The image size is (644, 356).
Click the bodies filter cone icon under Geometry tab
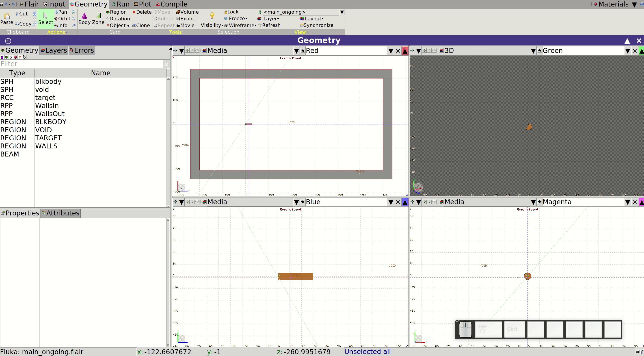point(2,57)
